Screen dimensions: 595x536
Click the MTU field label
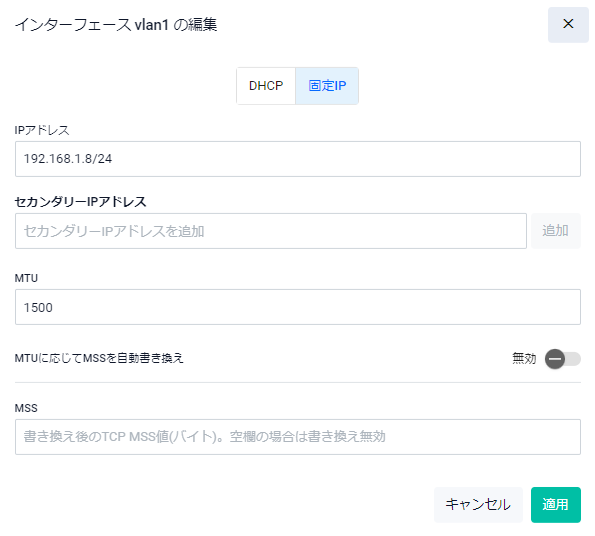(26, 278)
